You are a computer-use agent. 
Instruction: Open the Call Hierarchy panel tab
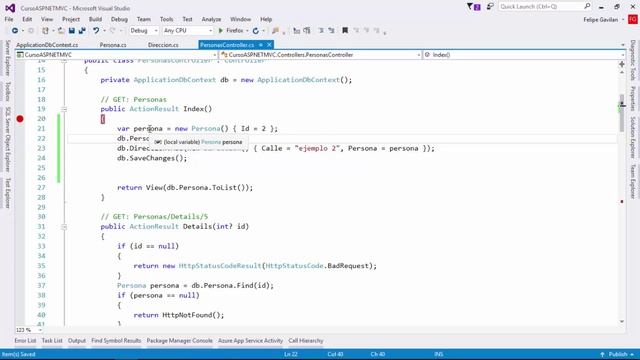tap(306, 341)
